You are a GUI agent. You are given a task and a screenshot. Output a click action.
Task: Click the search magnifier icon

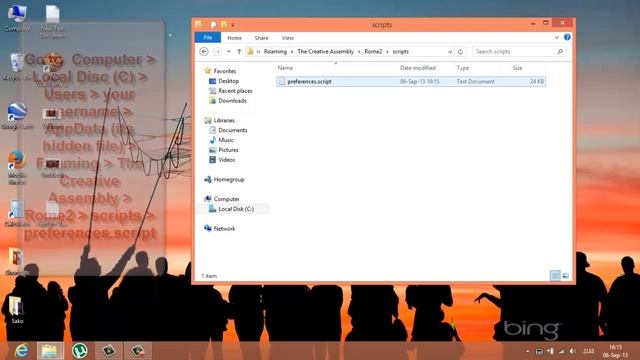[x=560, y=52]
